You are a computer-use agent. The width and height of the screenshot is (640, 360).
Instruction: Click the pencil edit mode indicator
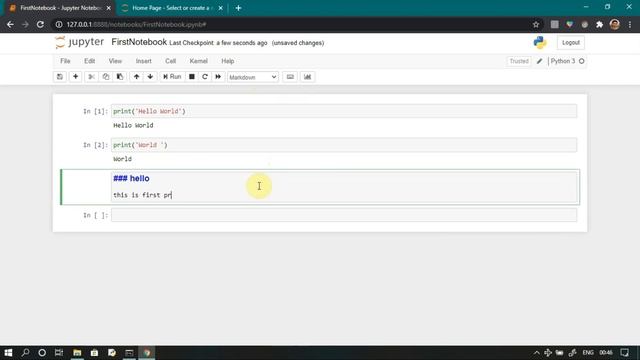pyautogui.click(x=539, y=61)
